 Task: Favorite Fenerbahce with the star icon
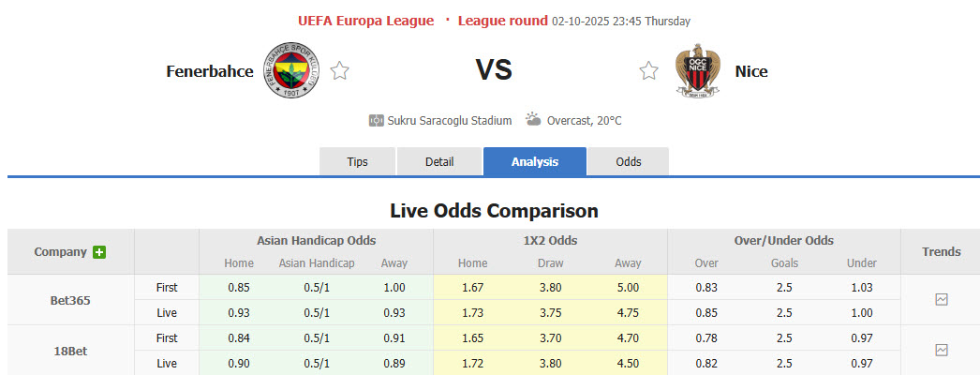[340, 70]
